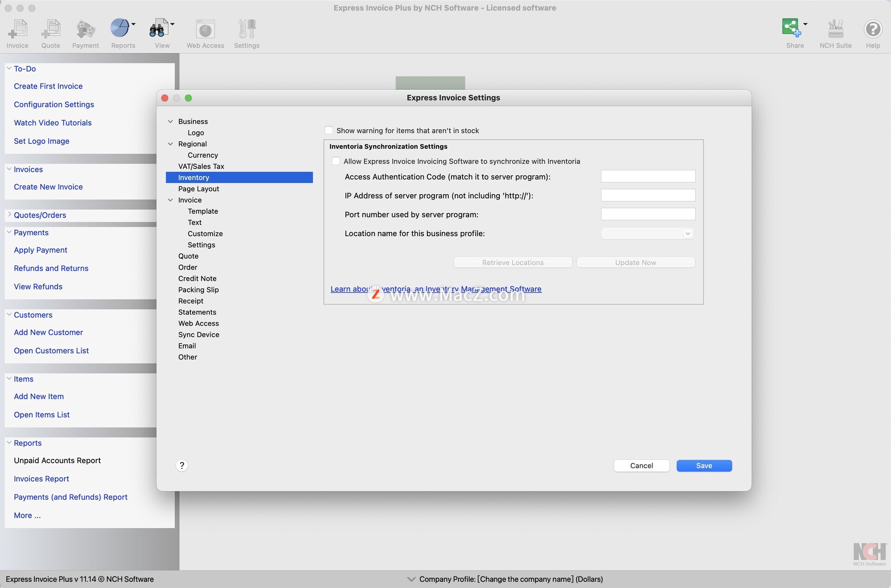Click the View binoculars icon

click(x=158, y=28)
